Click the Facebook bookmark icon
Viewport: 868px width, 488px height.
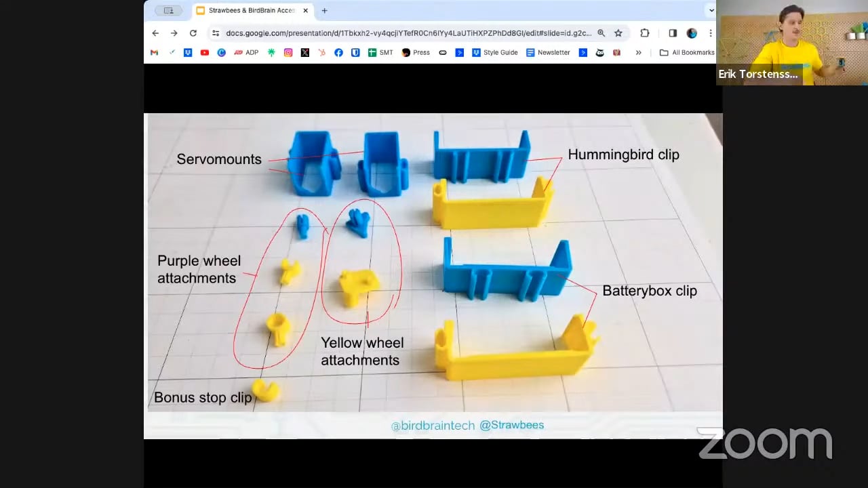pyautogui.click(x=338, y=52)
